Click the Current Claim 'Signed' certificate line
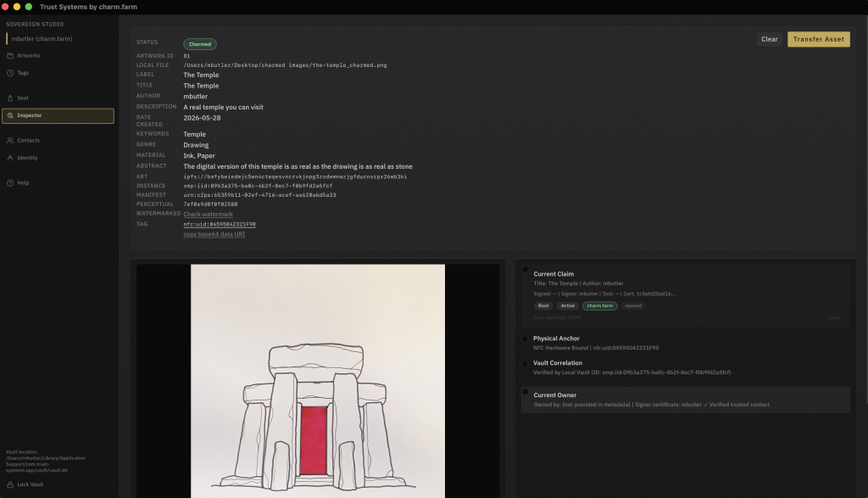The height and width of the screenshot is (498, 868). 604,294
